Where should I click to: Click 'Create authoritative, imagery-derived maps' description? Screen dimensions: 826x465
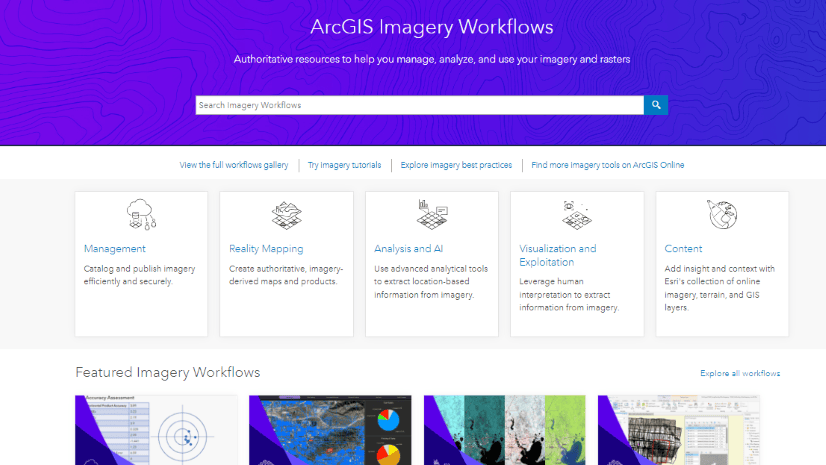click(286, 275)
